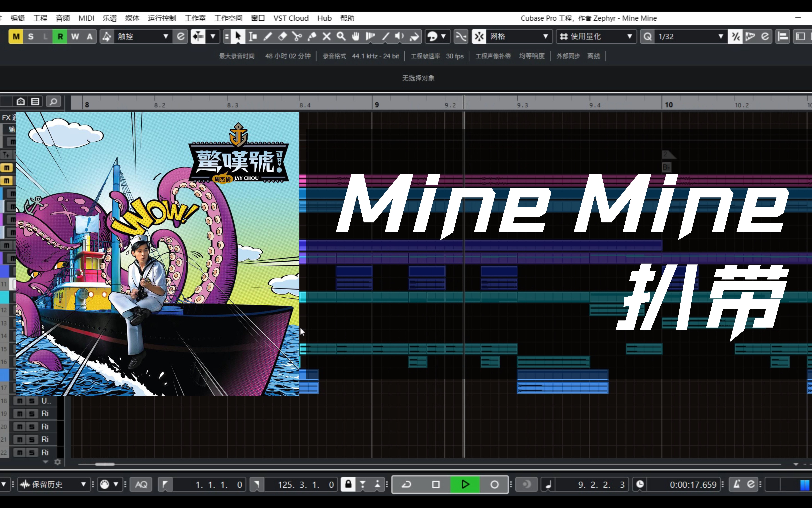812x508 pixels.
Task: Open the 工程 menu
Action: [40, 18]
